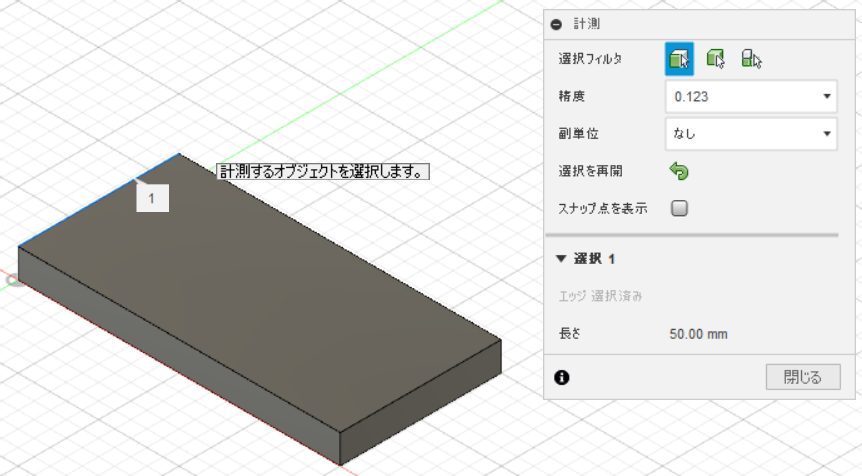Click the selection label 1 on the model
This screenshot has height=476, width=862.
[152, 198]
